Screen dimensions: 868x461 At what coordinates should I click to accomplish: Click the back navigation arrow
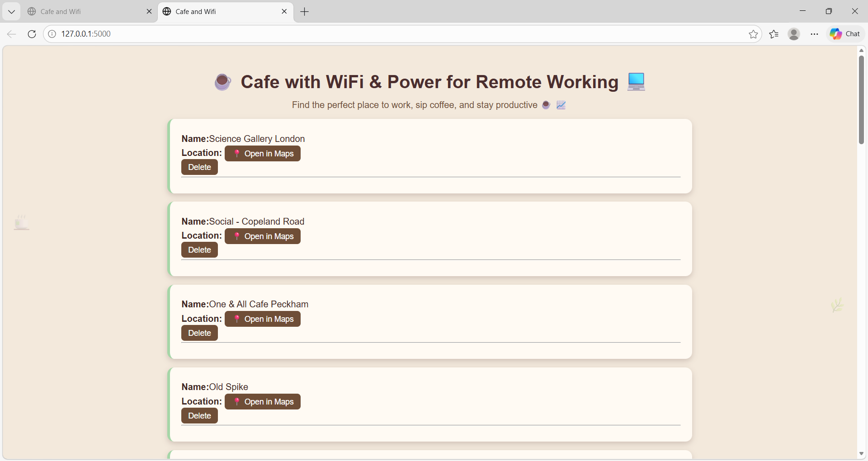pos(12,34)
